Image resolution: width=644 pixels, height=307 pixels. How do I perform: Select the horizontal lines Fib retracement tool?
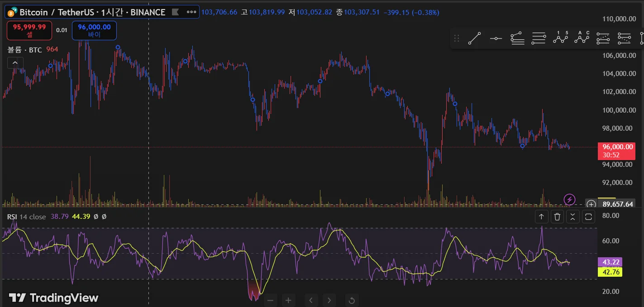[x=539, y=39]
